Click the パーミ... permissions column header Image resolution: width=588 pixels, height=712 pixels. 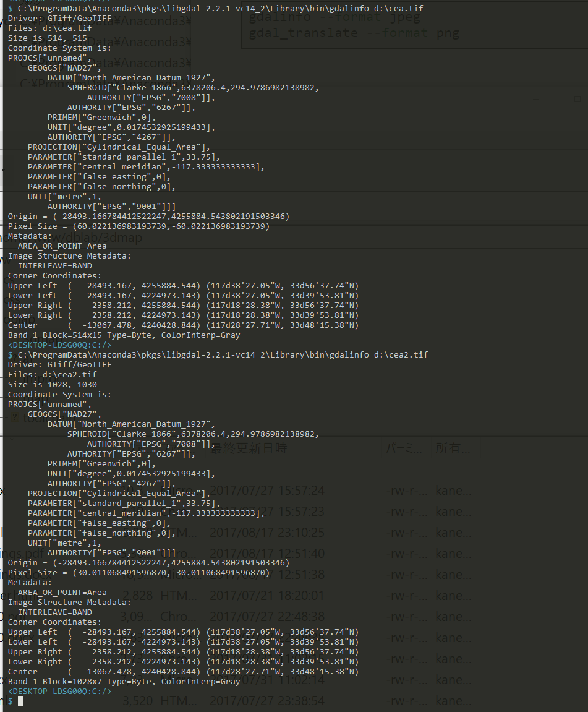(404, 448)
